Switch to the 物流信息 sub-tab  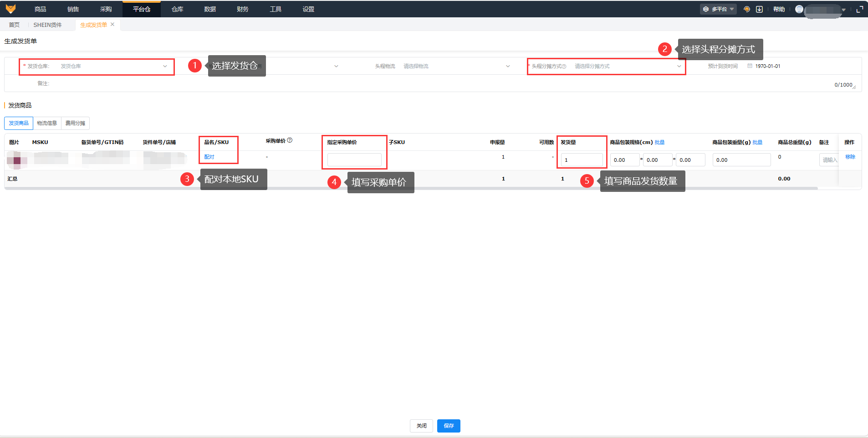47,124
